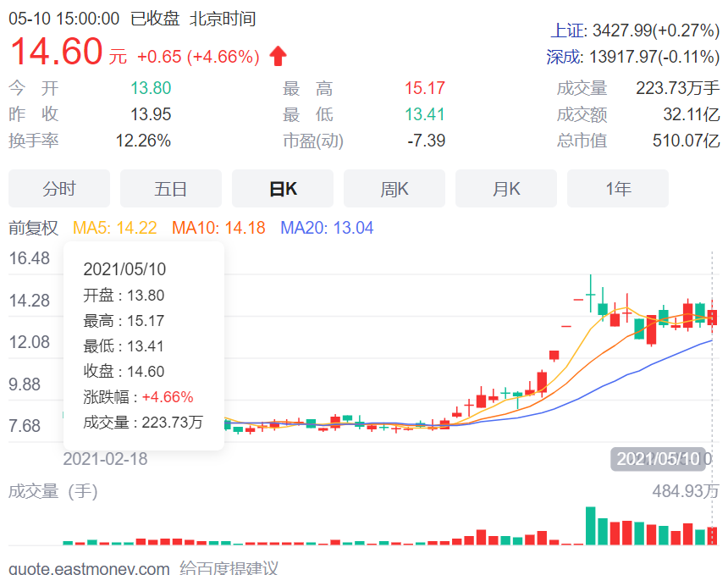The height and width of the screenshot is (575, 728).
Task: Click the 总市值 value 510.07亿
Action: click(687, 141)
